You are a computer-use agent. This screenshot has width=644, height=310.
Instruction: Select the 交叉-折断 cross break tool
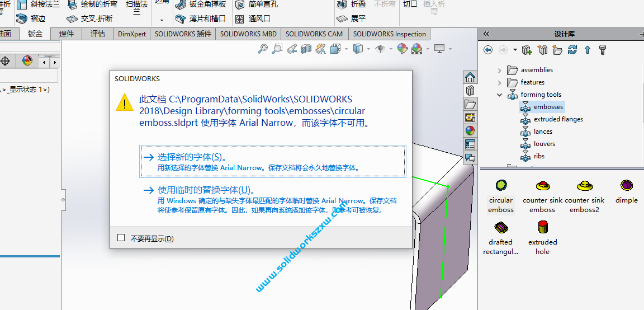click(x=89, y=18)
